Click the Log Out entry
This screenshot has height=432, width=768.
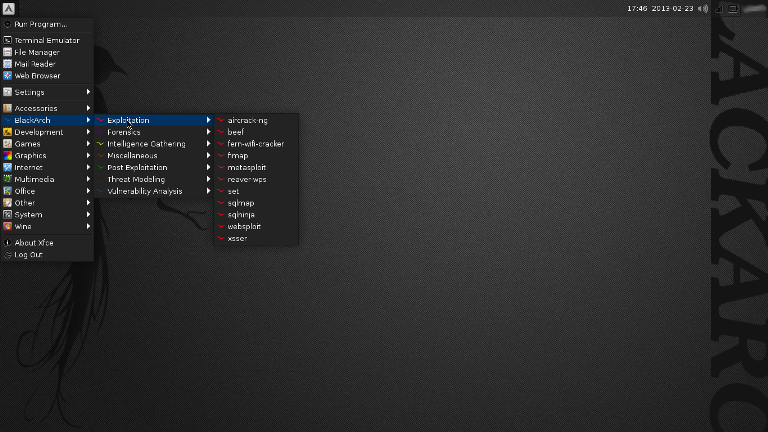click(x=47, y=255)
